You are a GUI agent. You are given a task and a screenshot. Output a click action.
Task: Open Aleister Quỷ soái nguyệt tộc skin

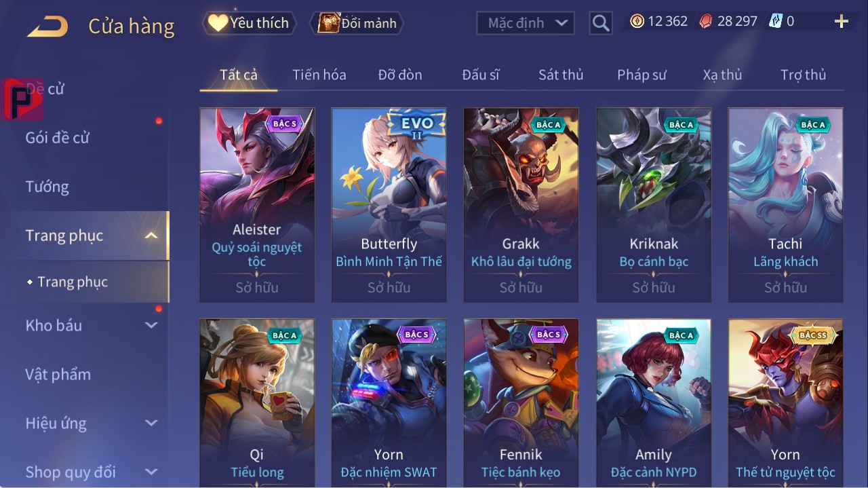point(257,205)
